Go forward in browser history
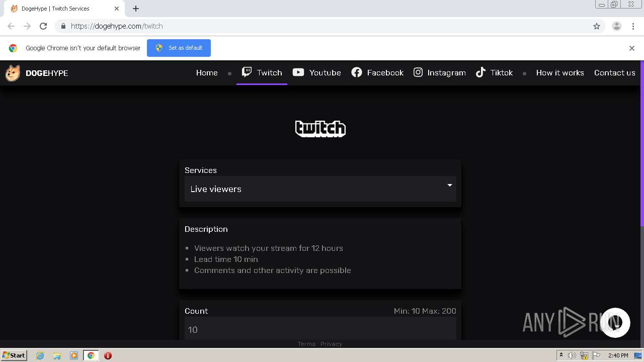644x362 pixels. pos(27,26)
